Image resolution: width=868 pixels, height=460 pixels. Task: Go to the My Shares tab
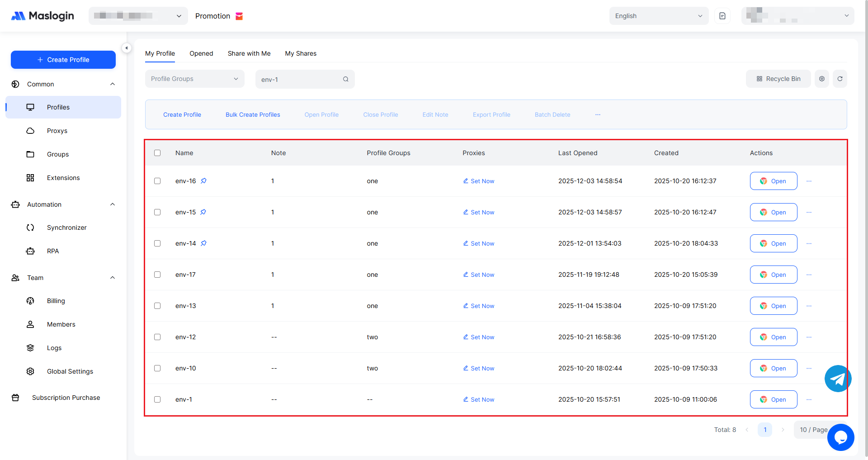tap(301, 53)
